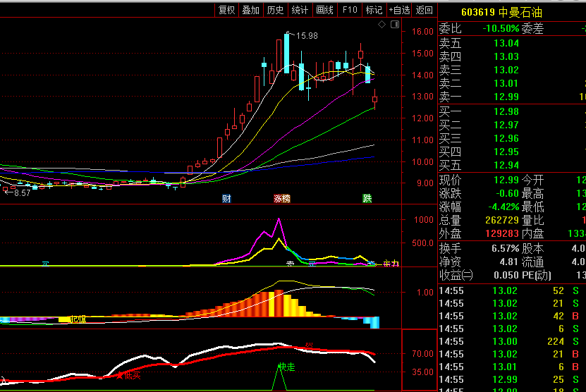Click the diamond icon above the chart

click(x=381, y=24)
